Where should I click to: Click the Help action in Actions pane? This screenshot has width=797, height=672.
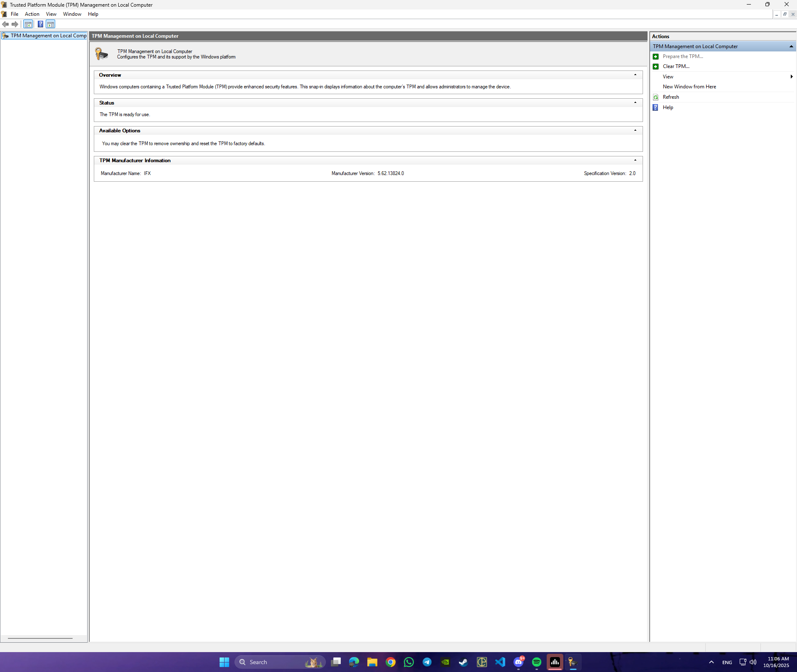coord(668,107)
